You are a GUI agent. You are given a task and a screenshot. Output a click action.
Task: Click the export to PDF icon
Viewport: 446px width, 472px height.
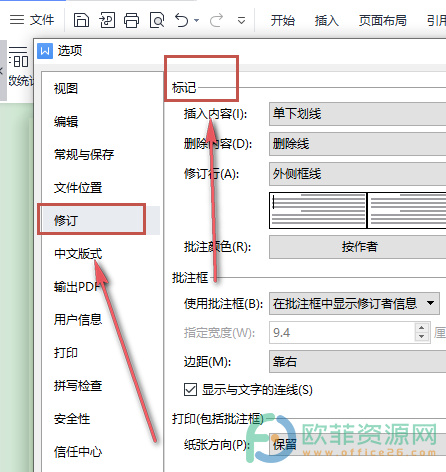[x=107, y=20]
